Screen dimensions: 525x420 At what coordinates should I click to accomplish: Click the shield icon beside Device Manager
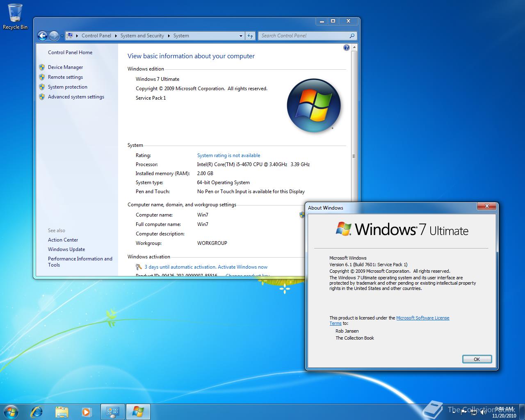click(x=42, y=67)
